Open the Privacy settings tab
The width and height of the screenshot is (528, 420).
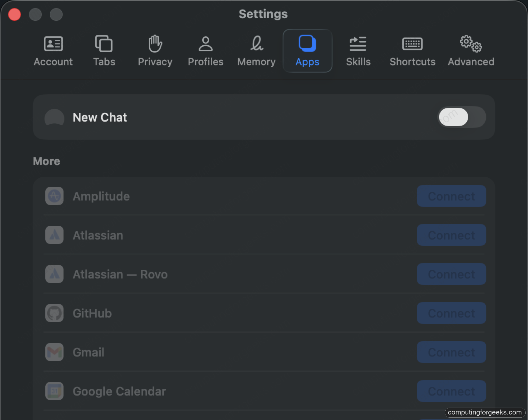pyautogui.click(x=155, y=51)
